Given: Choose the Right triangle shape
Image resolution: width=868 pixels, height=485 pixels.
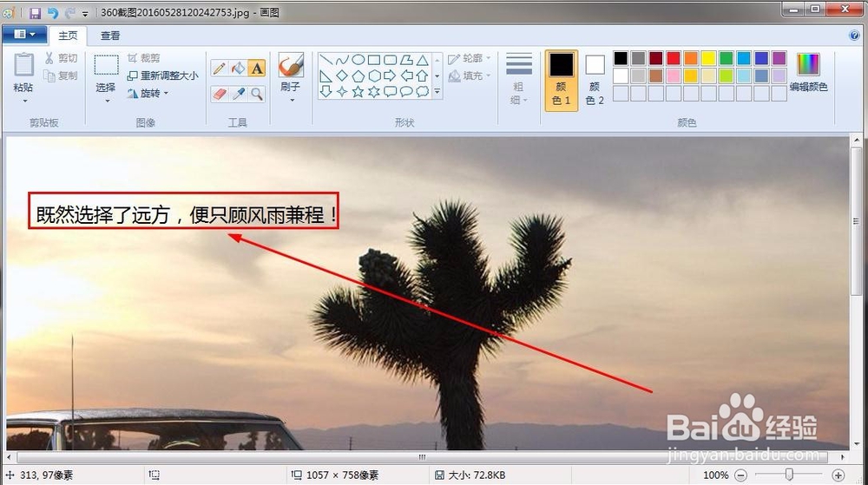Looking at the screenshot, I should tap(326, 75).
